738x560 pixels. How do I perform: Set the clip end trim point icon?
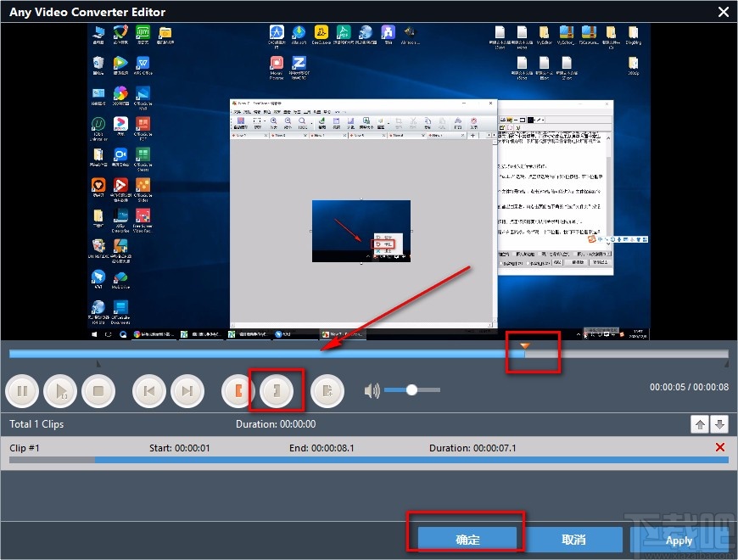pos(276,390)
